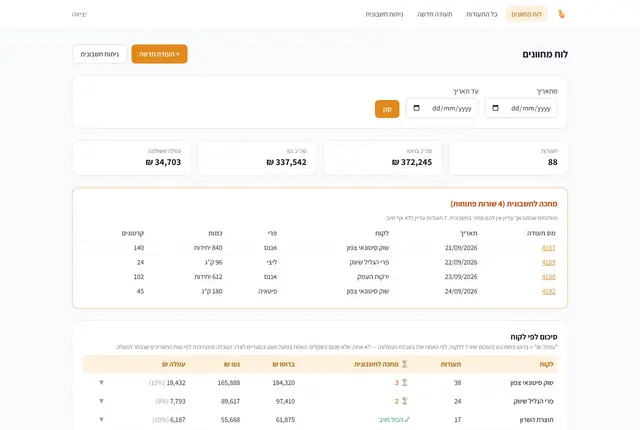Open 'ניתוח חשבונית' in the top navigation

click(384, 14)
